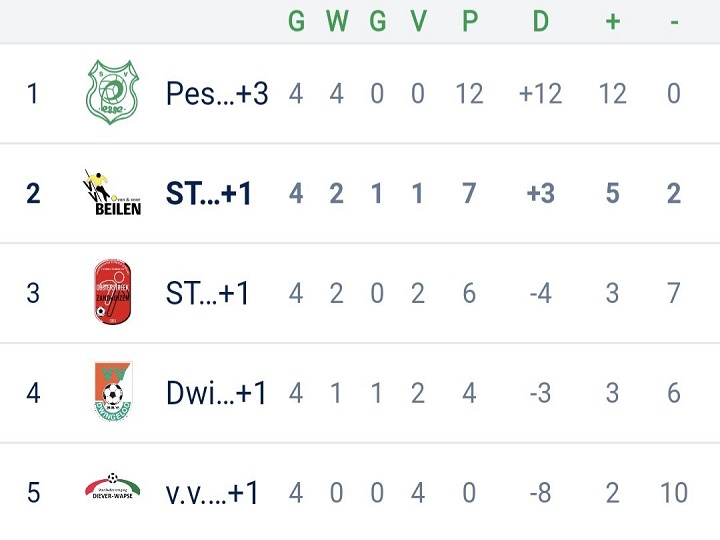Click the +12 goal difference value
720x540 pixels.
point(540,94)
